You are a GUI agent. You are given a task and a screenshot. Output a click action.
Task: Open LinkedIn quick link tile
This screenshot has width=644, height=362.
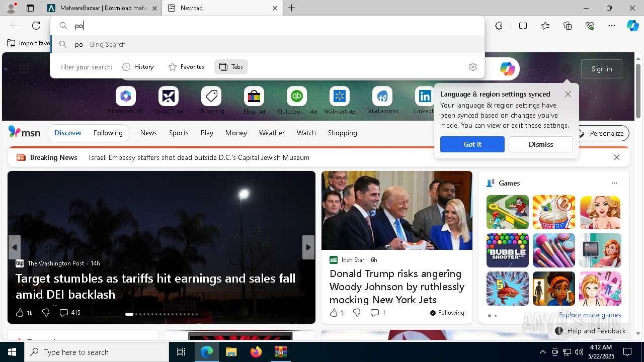[425, 100]
